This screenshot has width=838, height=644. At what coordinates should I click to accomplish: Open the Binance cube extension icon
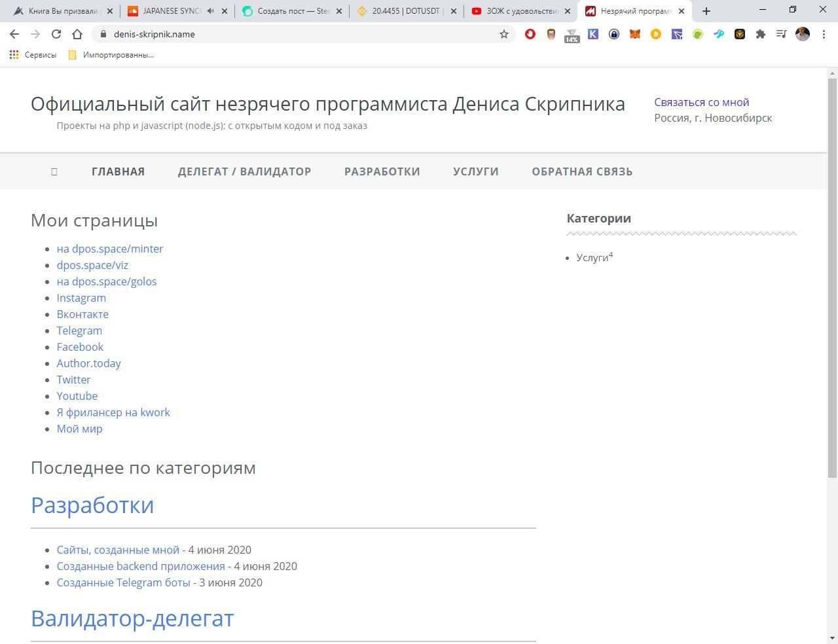pyautogui.click(x=739, y=34)
